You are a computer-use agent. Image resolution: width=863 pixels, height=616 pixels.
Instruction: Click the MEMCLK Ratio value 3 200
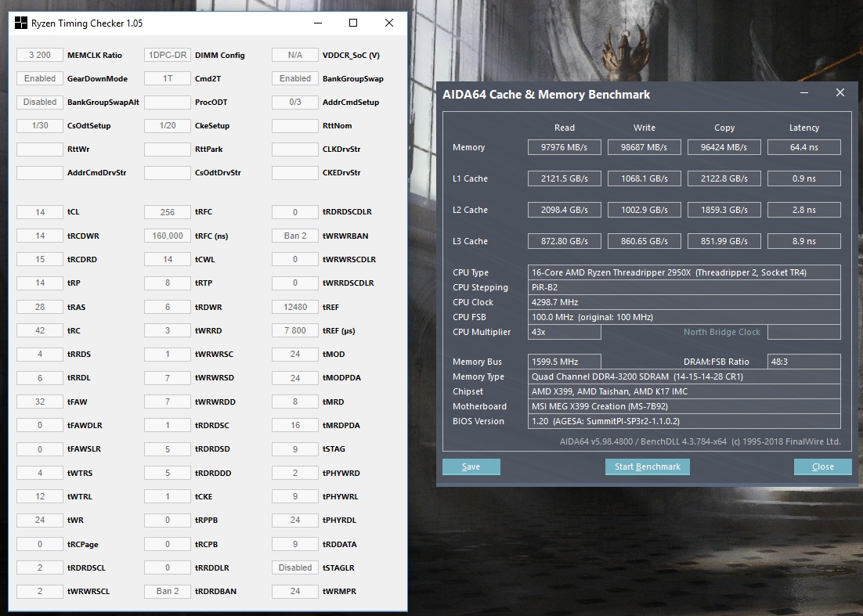pyautogui.click(x=40, y=55)
